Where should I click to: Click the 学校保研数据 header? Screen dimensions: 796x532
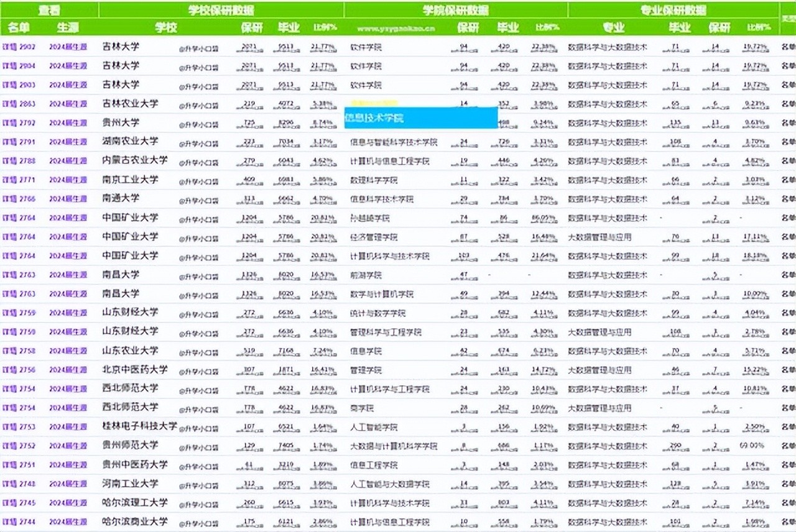pyautogui.click(x=221, y=10)
